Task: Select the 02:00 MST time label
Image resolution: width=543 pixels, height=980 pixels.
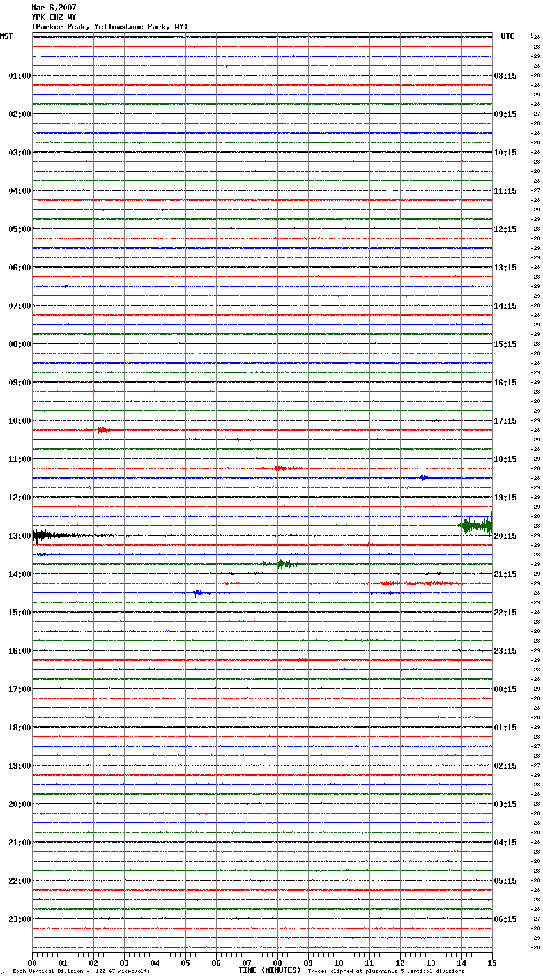Action: 20,114
